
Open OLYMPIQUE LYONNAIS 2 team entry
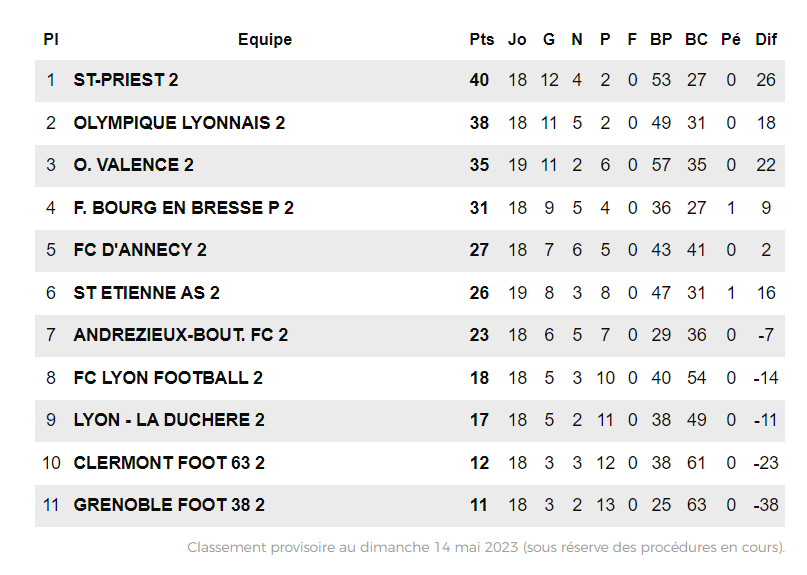point(179,123)
